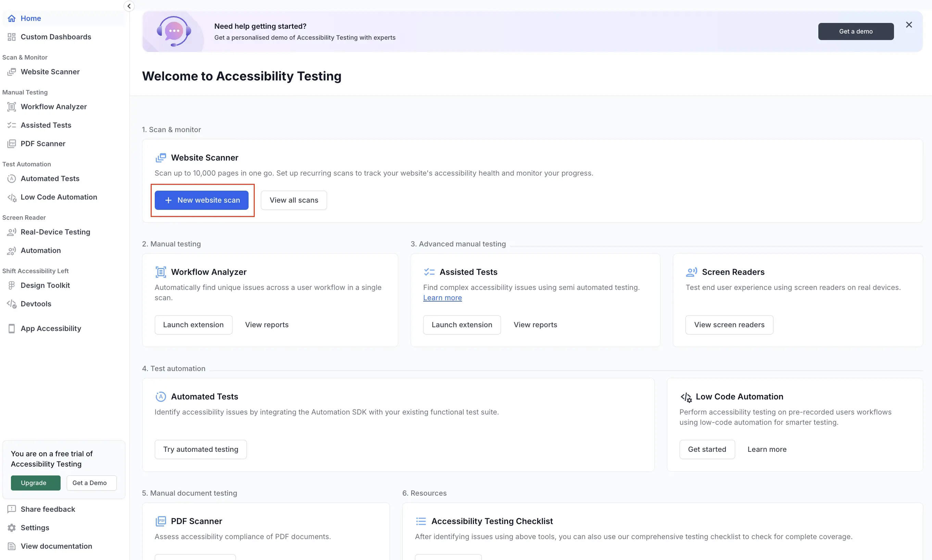Click the Low Code Automation card icon
The height and width of the screenshot is (560, 932).
685,397
